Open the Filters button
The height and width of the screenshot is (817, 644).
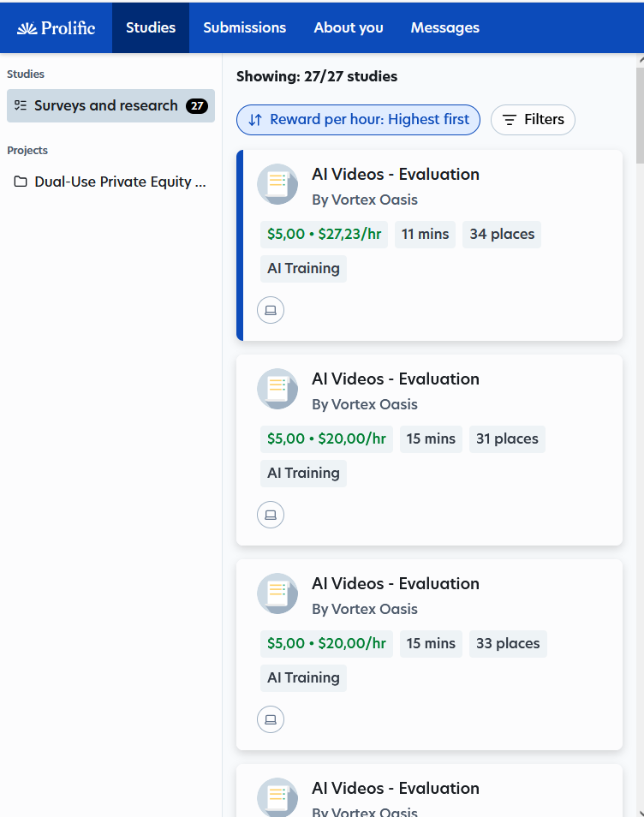tap(533, 120)
